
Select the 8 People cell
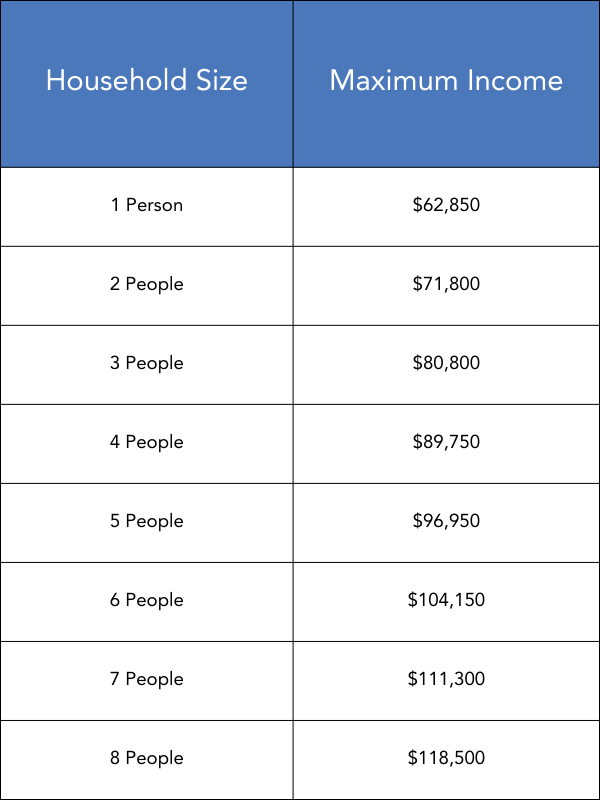[146, 760]
